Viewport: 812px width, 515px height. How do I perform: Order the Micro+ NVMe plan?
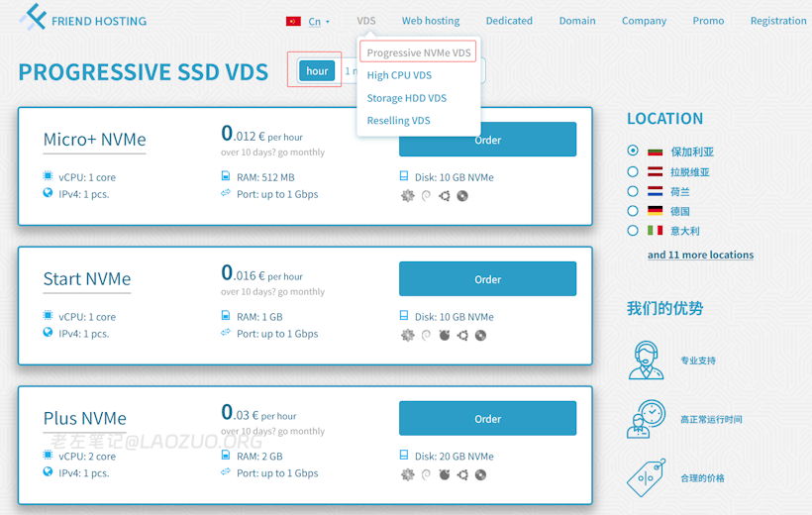point(487,140)
